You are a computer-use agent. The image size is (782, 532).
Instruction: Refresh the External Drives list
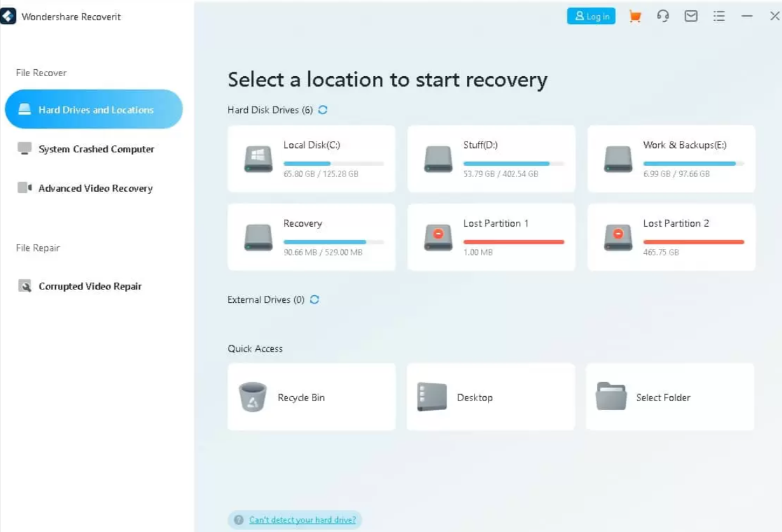(314, 300)
